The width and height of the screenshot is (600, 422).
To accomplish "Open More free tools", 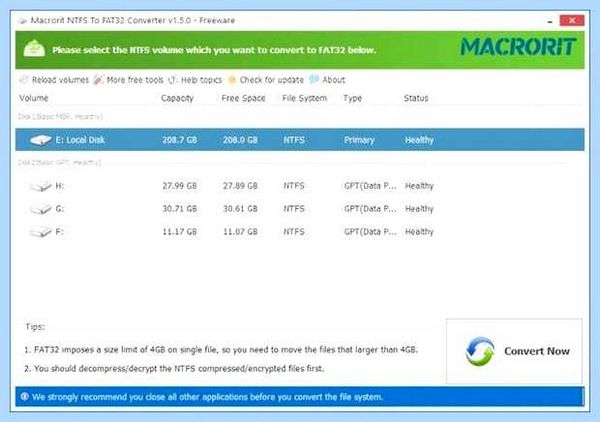I will tap(129, 80).
